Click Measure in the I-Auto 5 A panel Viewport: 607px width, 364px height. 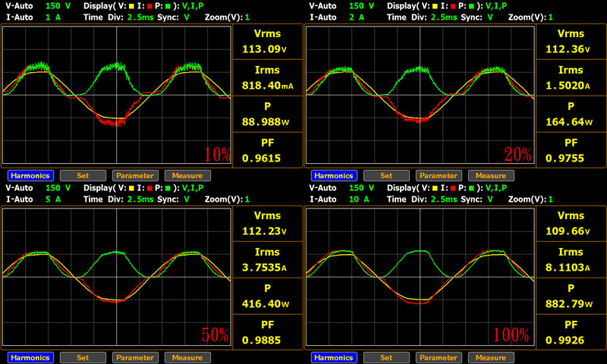[x=187, y=357]
